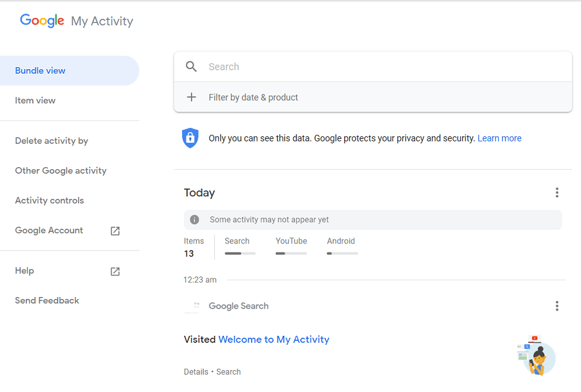This screenshot has width=581, height=392.
Task: Click the My Activity illustration thumbnail
Action: click(536, 355)
